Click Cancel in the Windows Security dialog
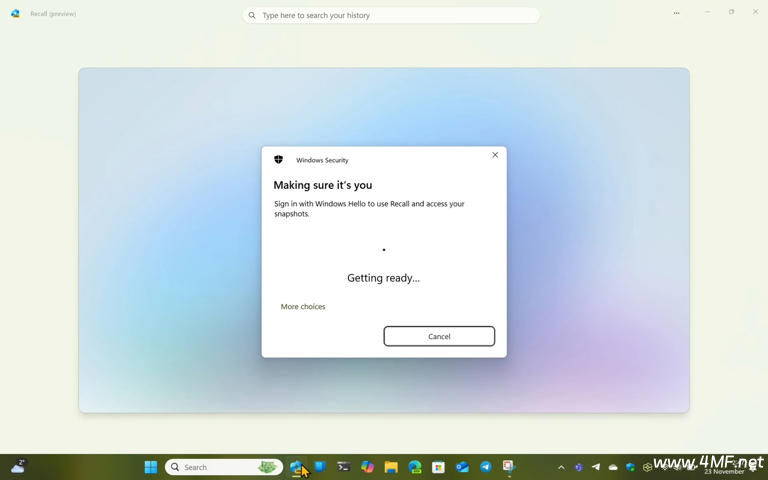The height and width of the screenshot is (480, 768). 439,336
